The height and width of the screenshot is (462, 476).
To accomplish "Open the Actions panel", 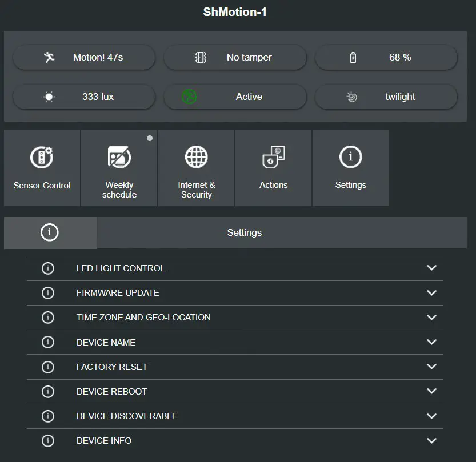I will pyautogui.click(x=273, y=168).
